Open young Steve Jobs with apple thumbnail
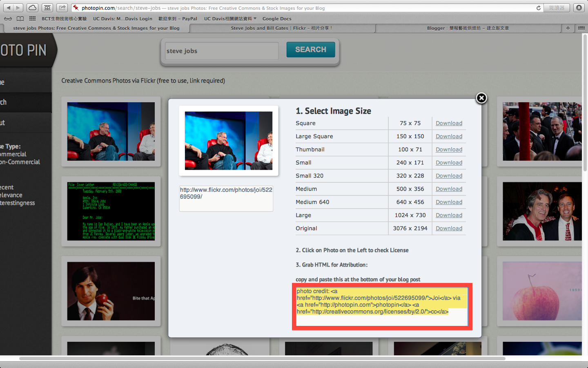Image resolution: width=588 pixels, height=368 pixels. tap(111, 291)
